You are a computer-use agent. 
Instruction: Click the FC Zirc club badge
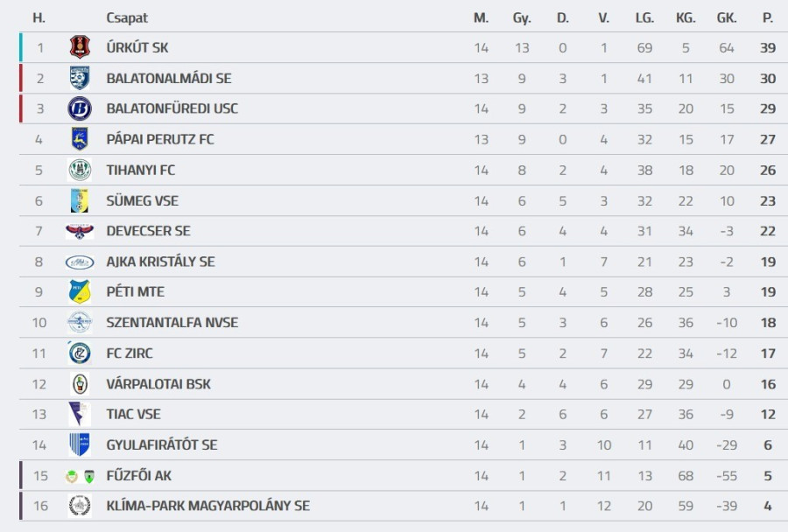coord(80,353)
